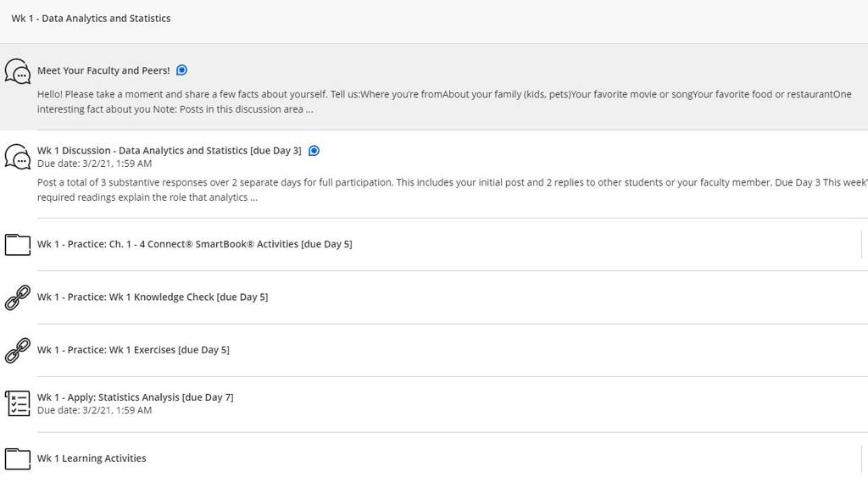The width and height of the screenshot is (868, 483).
Task: Open Wk 1 Apply: Statistics Analysis assignment
Action: [x=135, y=397]
